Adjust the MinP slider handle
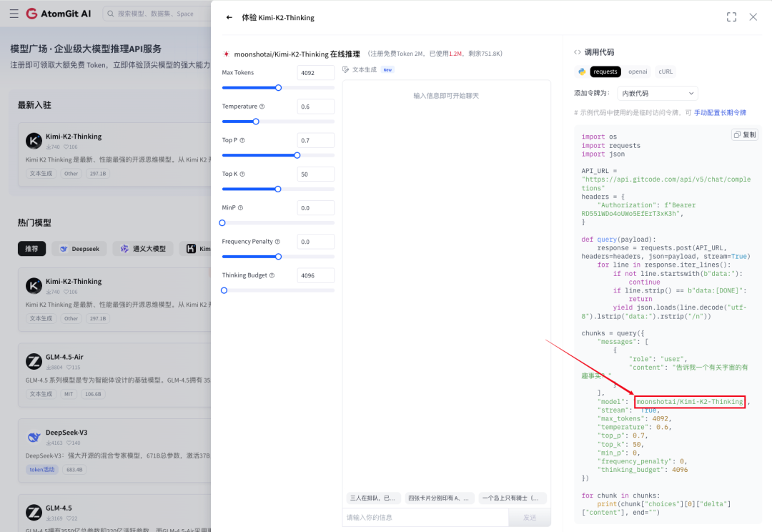 point(222,223)
